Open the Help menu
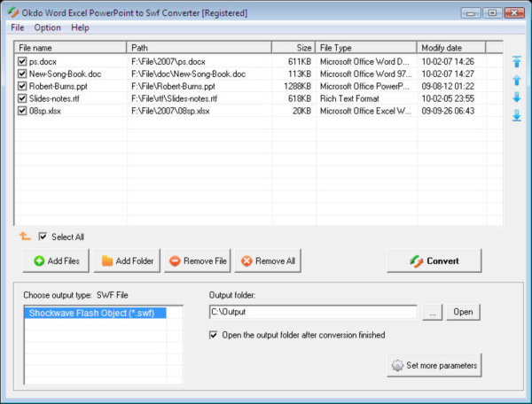This screenshot has width=532, height=404. pos(80,27)
